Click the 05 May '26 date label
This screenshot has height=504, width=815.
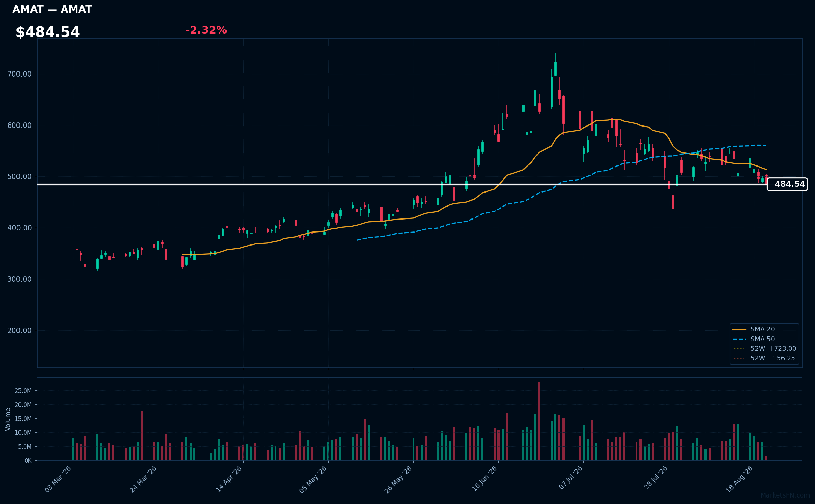tap(313, 479)
